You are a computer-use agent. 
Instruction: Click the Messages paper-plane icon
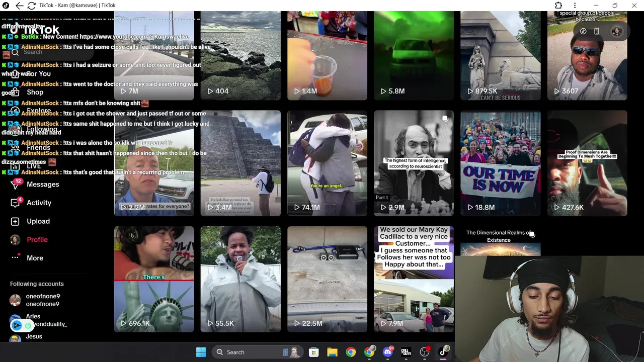(x=16, y=185)
